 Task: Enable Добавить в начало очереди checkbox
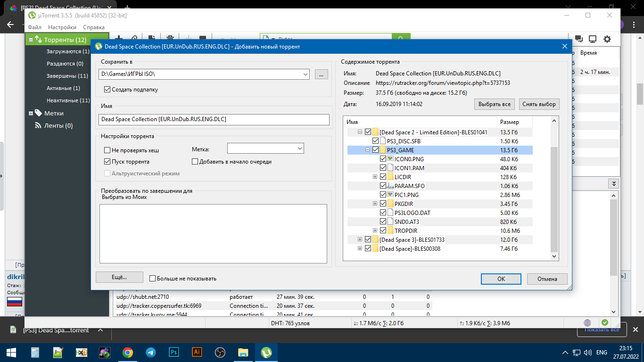[x=195, y=162]
